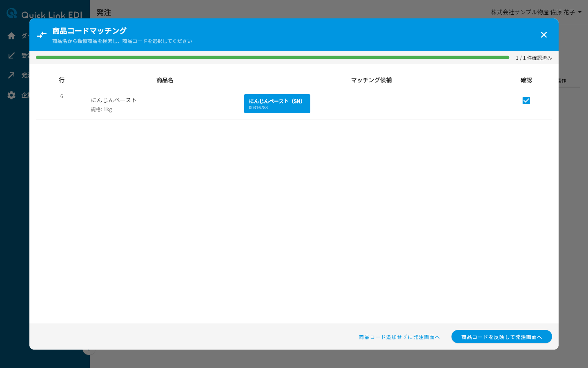Open the 発注 outgoing-arrow sidebar icon
This screenshot has width=588, height=368.
(11, 75)
